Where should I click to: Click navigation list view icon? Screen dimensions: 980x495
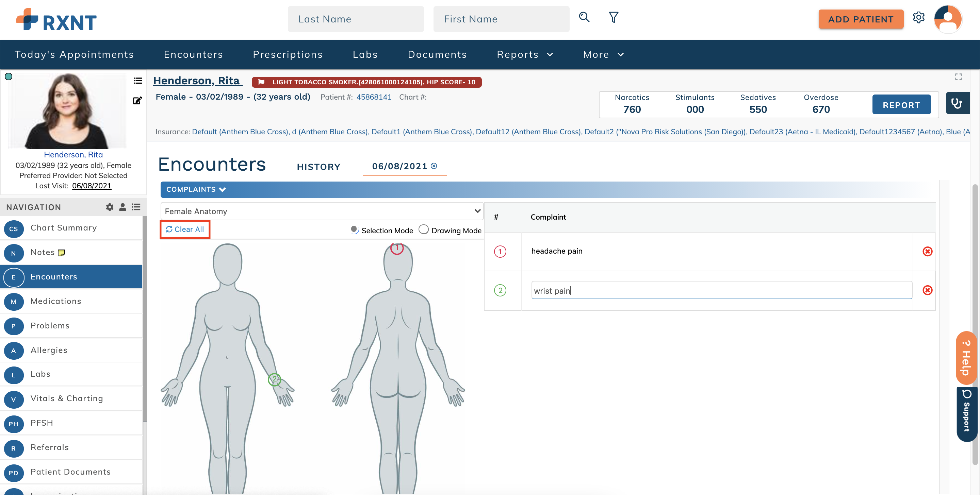[x=136, y=207]
